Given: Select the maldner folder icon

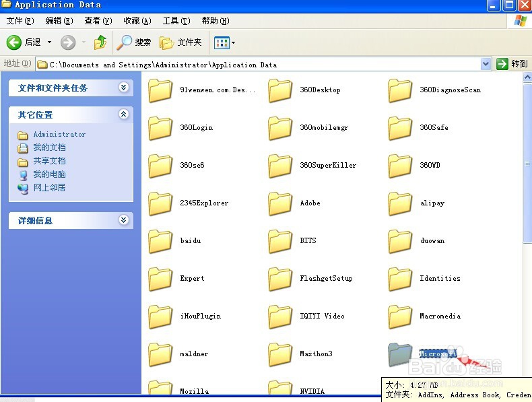Looking at the screenshot, I should [x=160, y=354].
